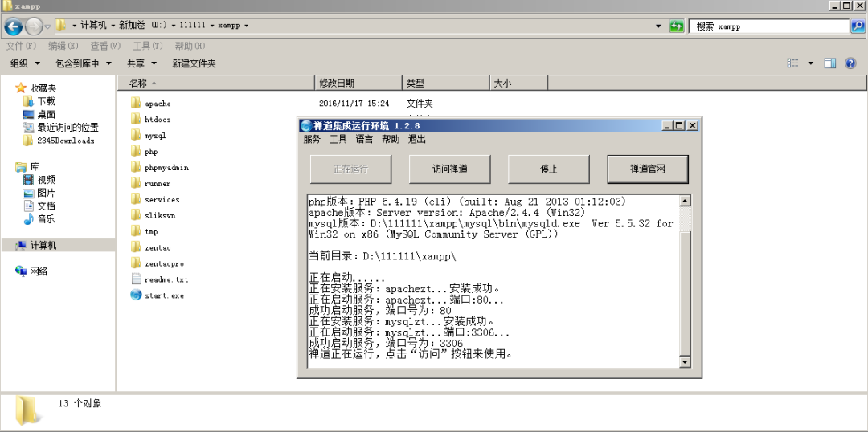This screenshot has width=868, height=432.
Task: Click the Explorer back arrow button
Action: [14, 26]
